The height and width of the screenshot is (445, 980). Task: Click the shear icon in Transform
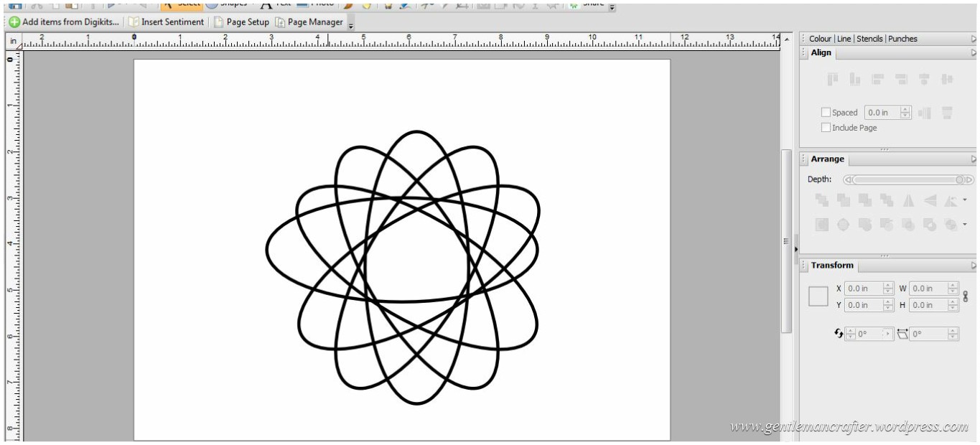pyautogui.click(x=902, y=334)
